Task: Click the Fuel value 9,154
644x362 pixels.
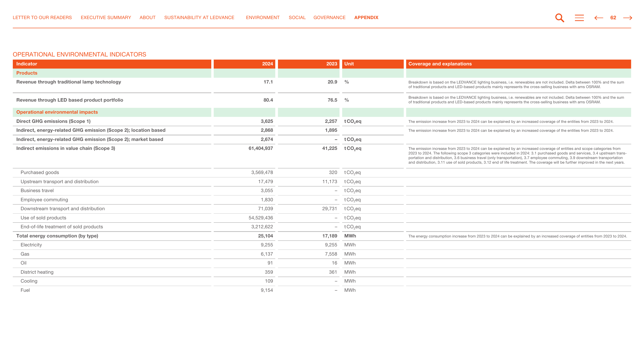Action: [x=267, y=290]
